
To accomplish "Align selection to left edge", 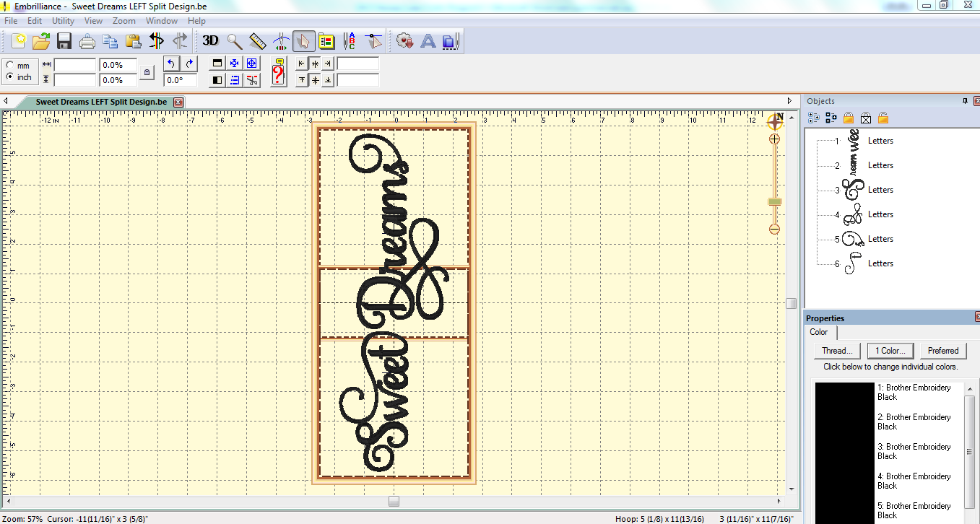I will tap(302, 64).
